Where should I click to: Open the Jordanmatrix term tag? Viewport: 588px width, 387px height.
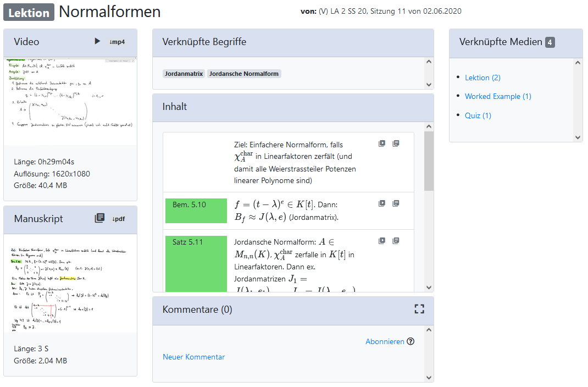pyautogui.click(x=184, y=74)
